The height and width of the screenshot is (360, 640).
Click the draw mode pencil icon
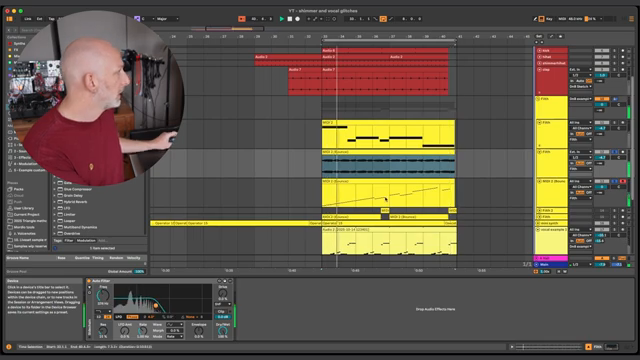click(535, 19)
